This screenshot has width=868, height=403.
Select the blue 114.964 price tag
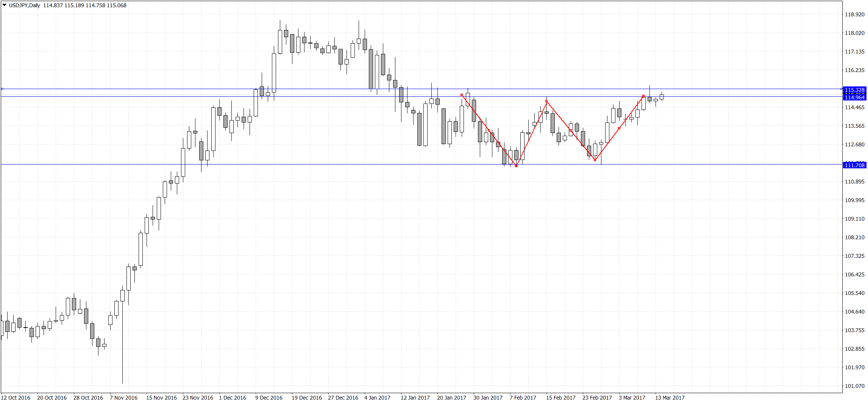(x=855, y=97)
